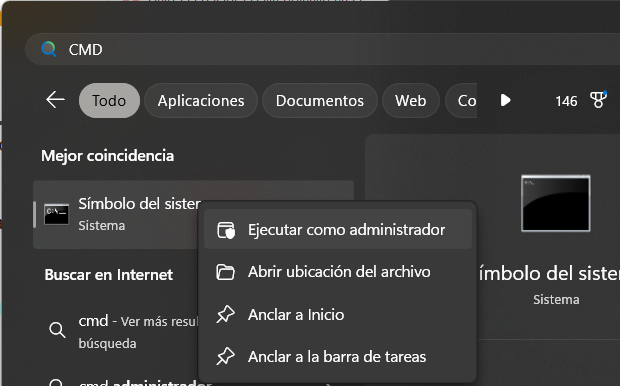Click the 146 rewards points counter
Image resolution: width=620 pixels, height=386 pixels.
coord(566,101)
